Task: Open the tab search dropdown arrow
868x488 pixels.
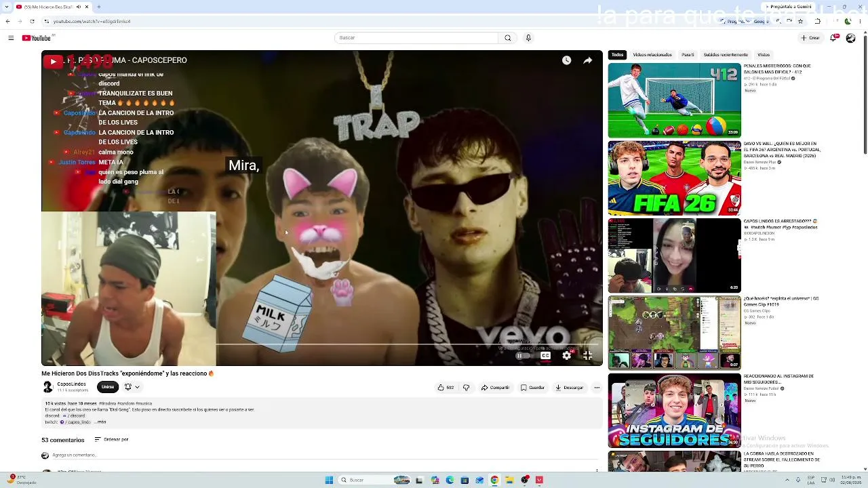Action: [7, 7]
